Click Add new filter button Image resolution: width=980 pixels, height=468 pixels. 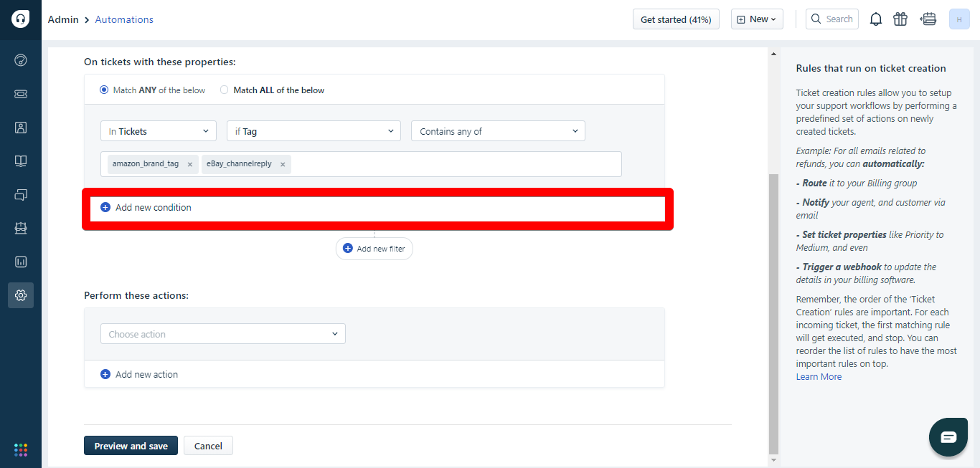374,249
